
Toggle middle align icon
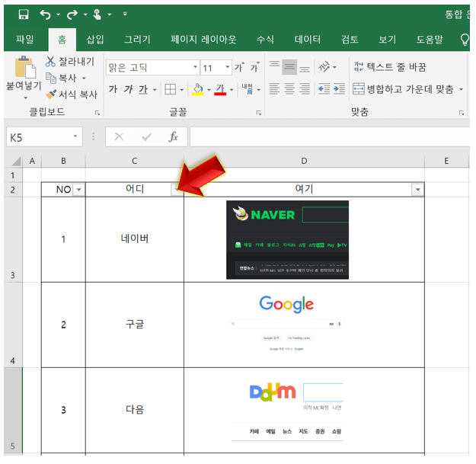[x=289, y=67]
